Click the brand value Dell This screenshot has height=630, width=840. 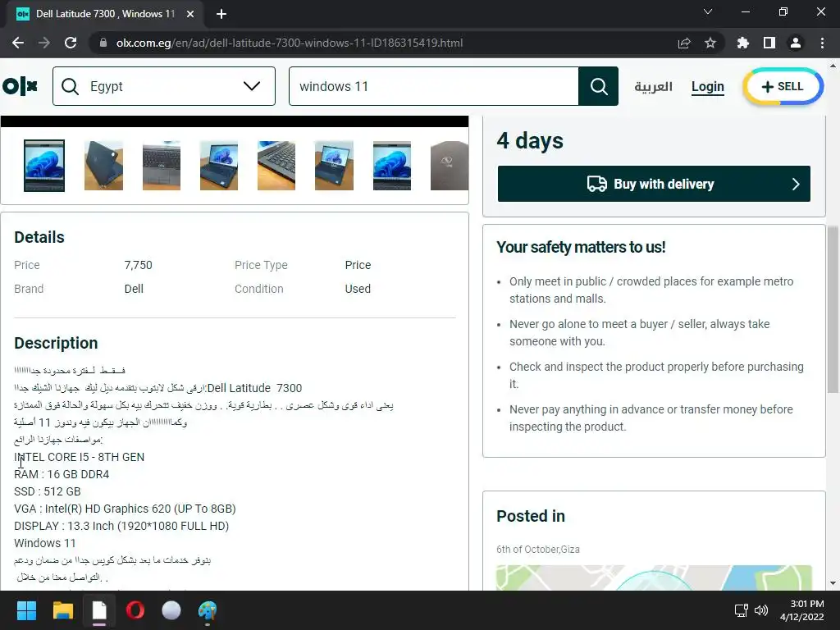[x=134, y=289]
